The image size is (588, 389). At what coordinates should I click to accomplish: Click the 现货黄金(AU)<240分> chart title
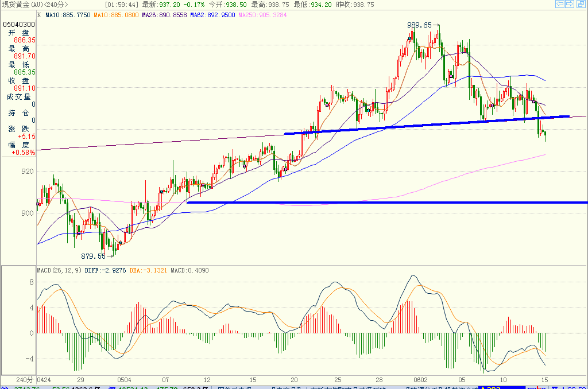(35, 5)
